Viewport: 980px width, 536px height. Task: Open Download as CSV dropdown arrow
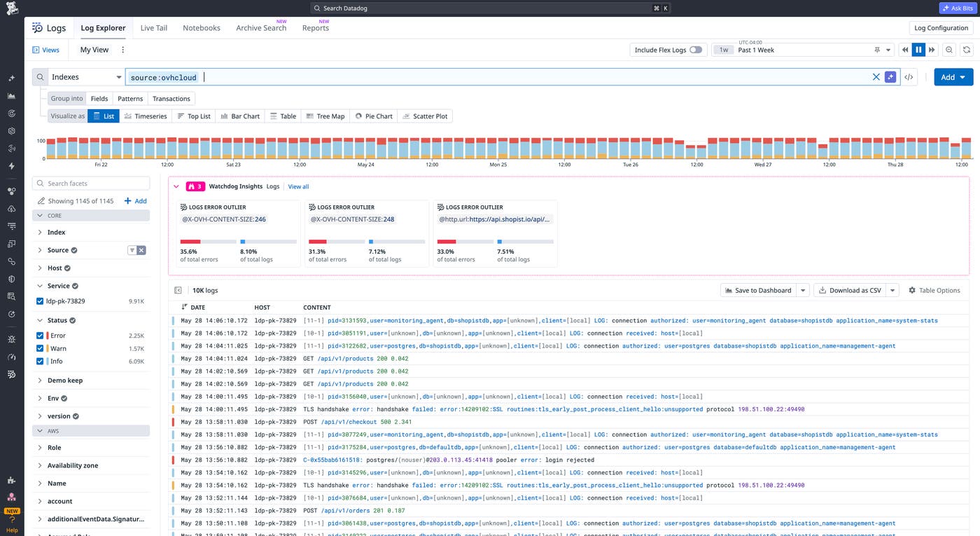coord(893,290)
